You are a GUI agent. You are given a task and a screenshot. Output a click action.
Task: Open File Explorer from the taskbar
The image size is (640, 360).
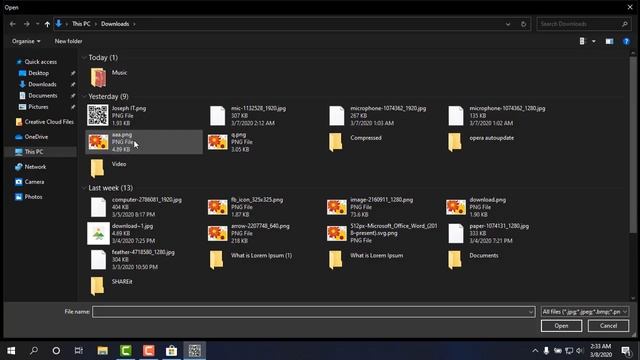click(x=102, y=351)
